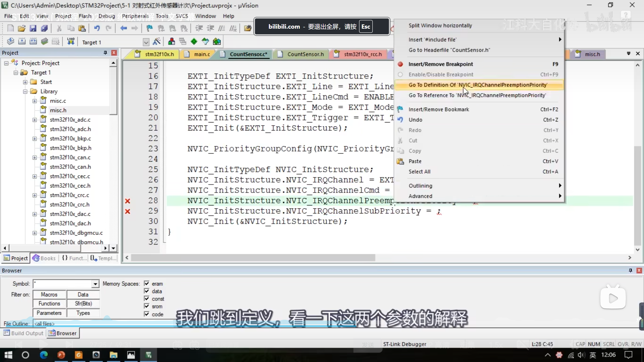Click the Insert Bookmark flag toolbar icon
Screen dimensions: 644x362
[x=149, y=28]
